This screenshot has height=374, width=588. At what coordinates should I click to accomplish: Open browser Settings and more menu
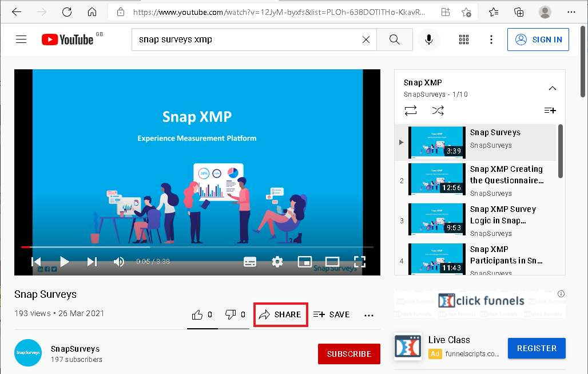pyautogui.click(x=571, y=12)
